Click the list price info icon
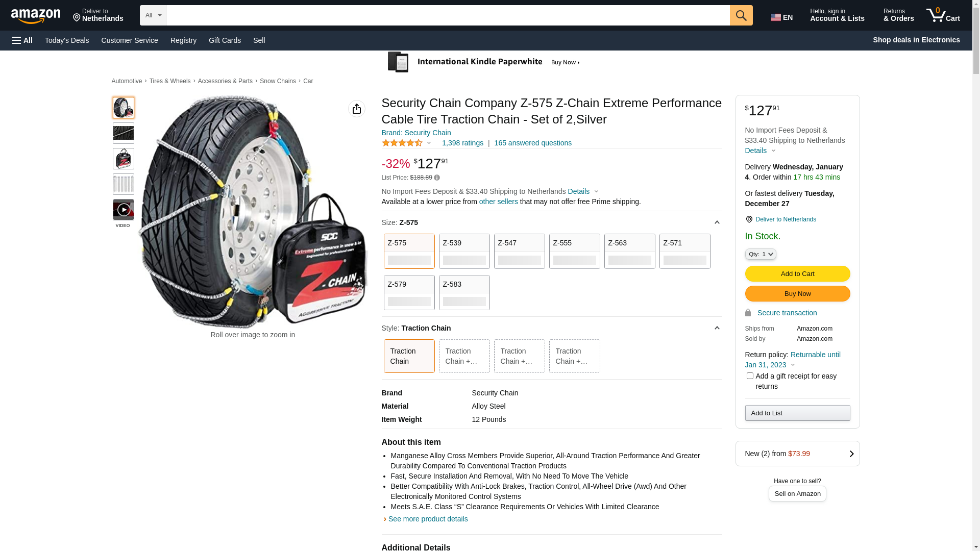Screen dimensions: 980x551 437,178
